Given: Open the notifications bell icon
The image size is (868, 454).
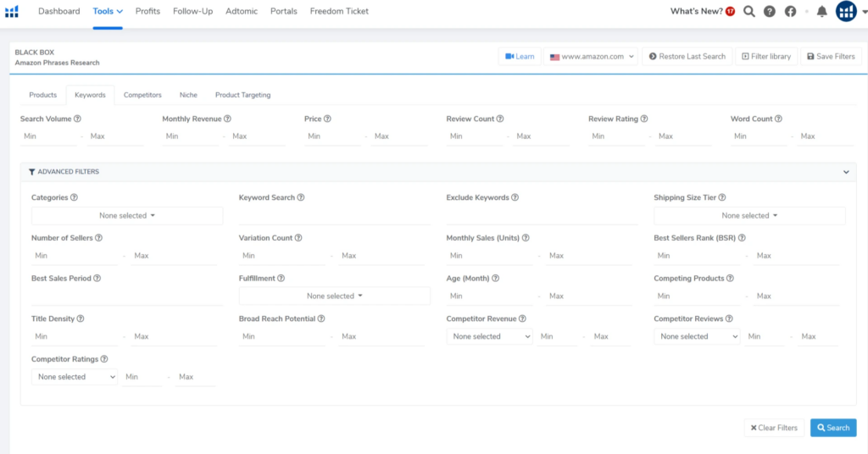Looking at the screenshot, I should (x=822, y=11).
